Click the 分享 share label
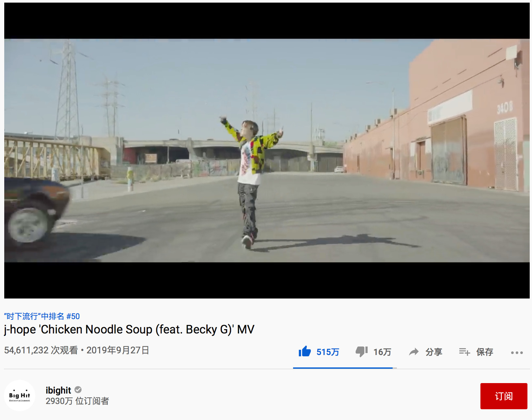 [x=434, y=352]
